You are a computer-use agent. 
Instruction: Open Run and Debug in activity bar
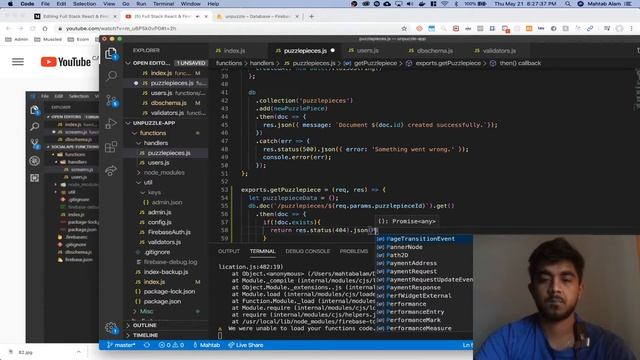[x=111, y=123]
